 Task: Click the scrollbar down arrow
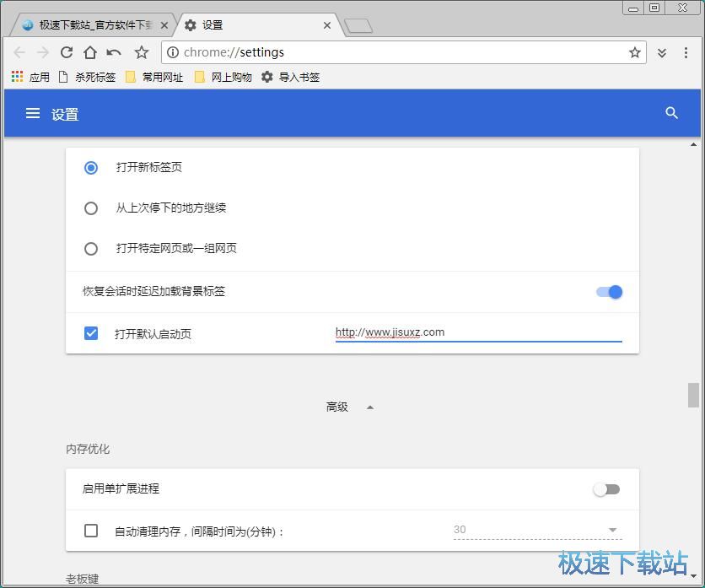tap(693, 576)
